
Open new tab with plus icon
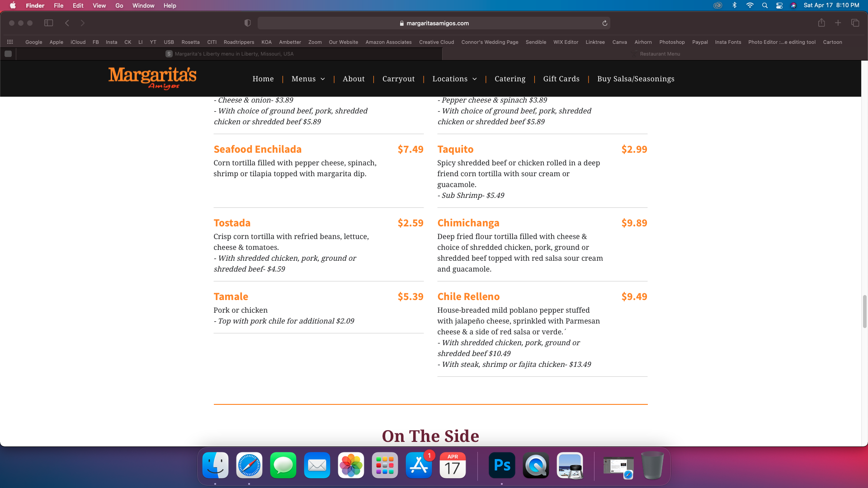(x=838, y=23)
